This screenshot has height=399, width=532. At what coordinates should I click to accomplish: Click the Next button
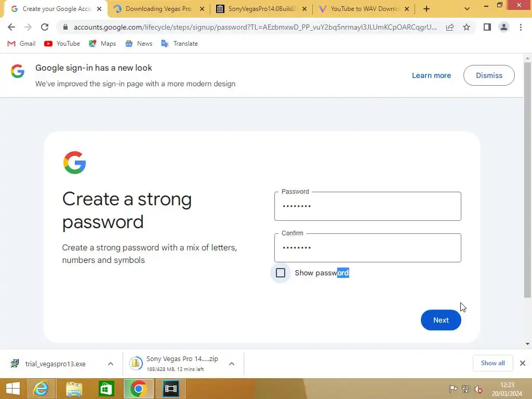point(441,320)
